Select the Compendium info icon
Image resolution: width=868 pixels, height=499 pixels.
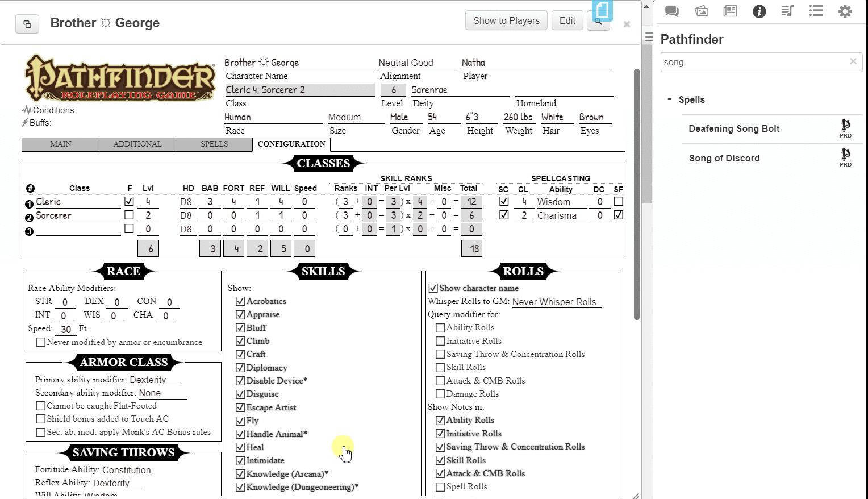tap(759, 11)
